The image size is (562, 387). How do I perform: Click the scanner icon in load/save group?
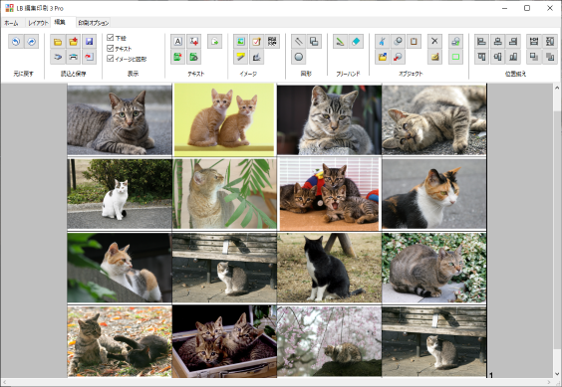[x=58, y=57]
